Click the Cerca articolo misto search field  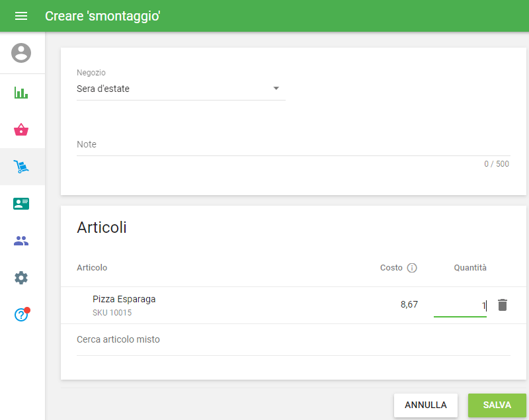pos(293,340)
